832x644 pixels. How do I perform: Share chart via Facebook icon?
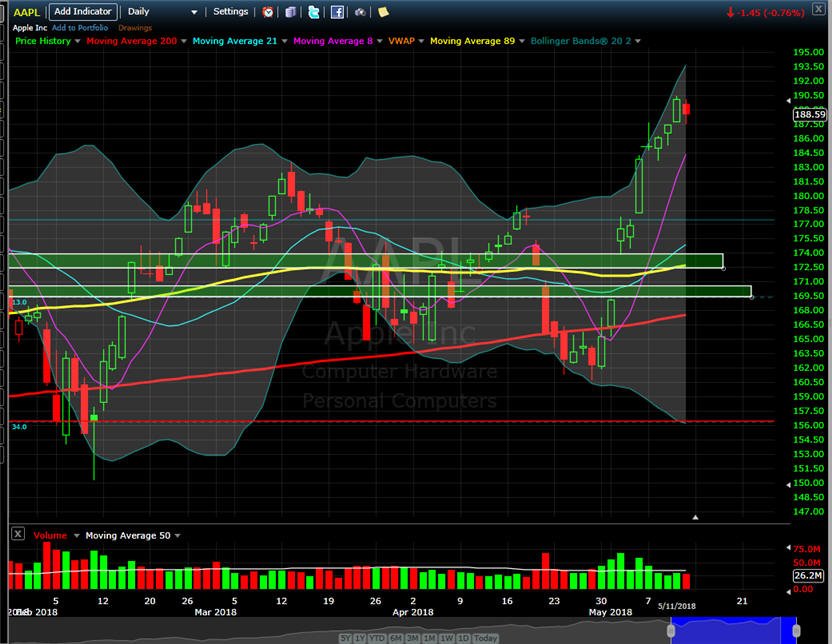(x=337, y=12)
